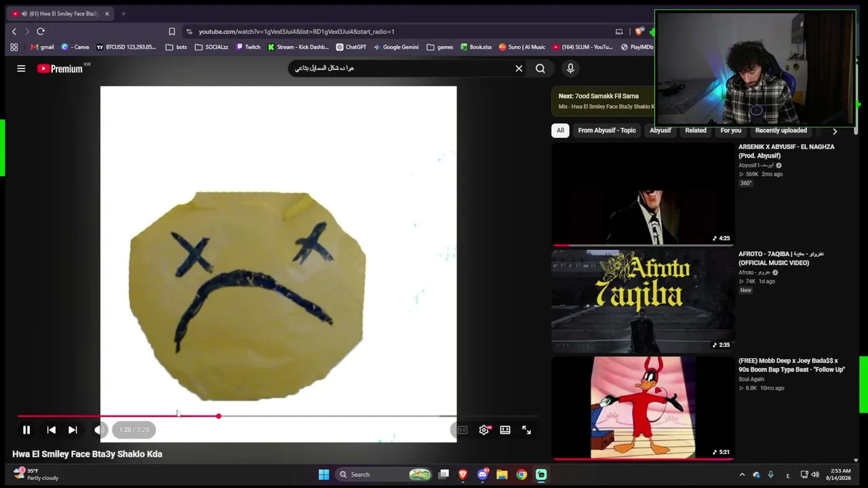The width and height of the screenshot is (868, 488).
Task: Open Discord from the taskbar
Action: [482, 474]
